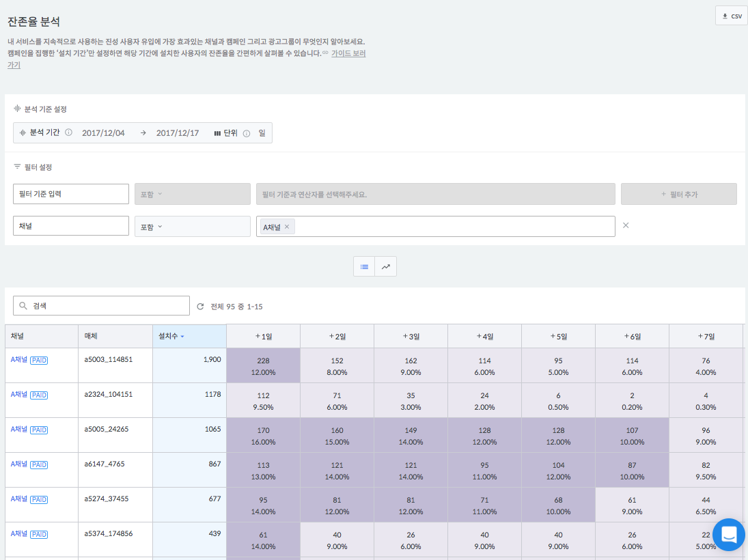Open A채널 link in a5003_114851 row

click(x=19, y=360)
